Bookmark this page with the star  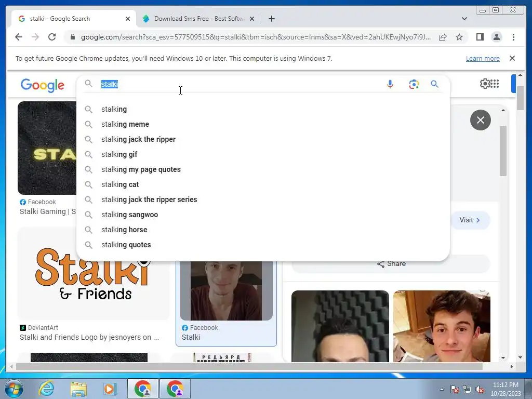(459, 37)
